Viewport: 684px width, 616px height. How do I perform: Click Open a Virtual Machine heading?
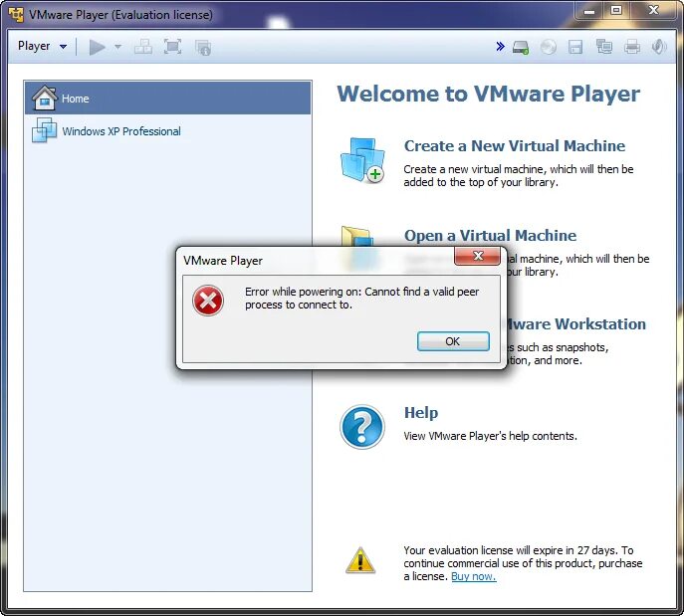490,235
